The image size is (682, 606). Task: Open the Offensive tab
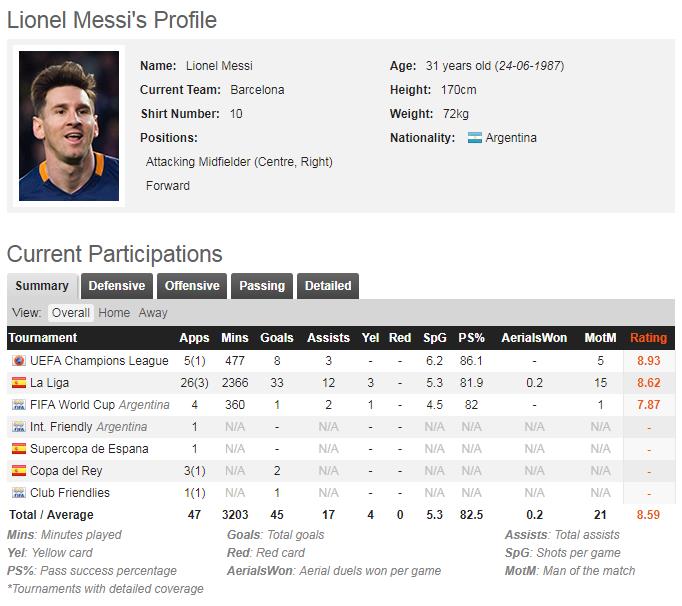tap(192, 286)
